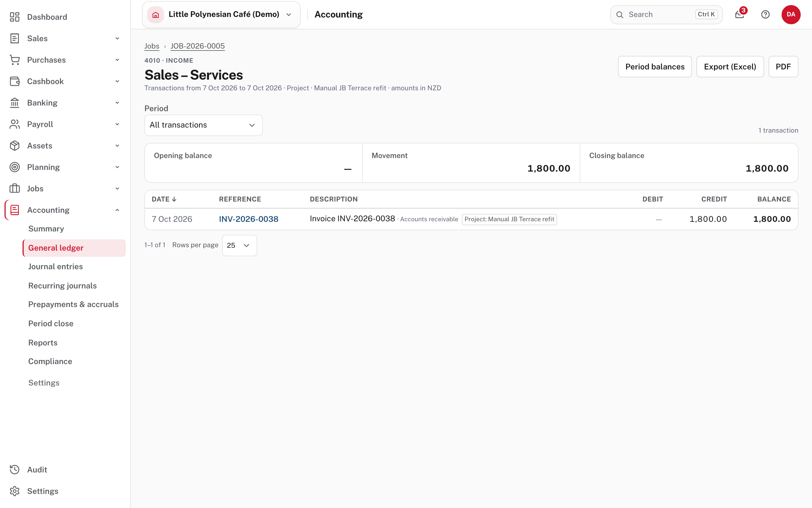This screenshot has height=508, width=812.
Task: Open the DA user avatar menu
Action: (791, 14)
